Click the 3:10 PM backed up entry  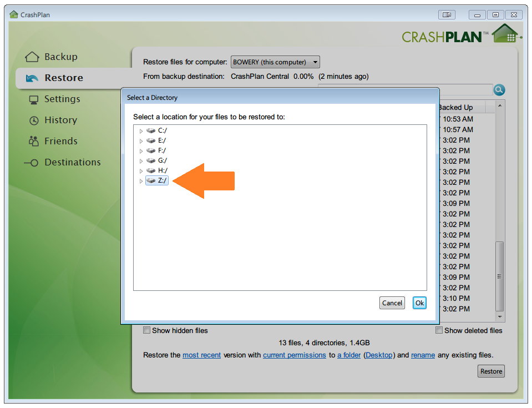(456, 298)
